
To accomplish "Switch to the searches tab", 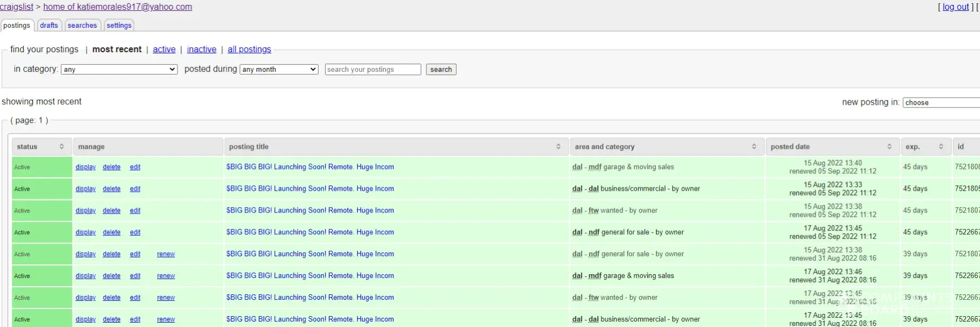I will pos(82,25).
